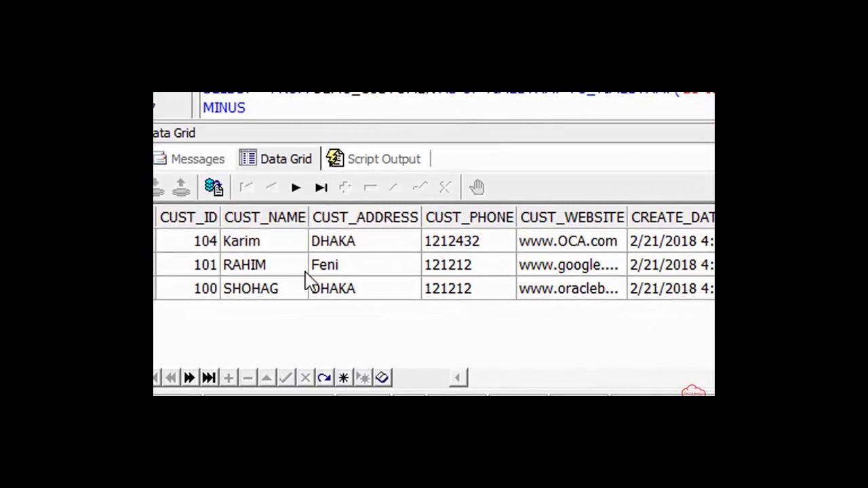Open the Messages tab
The height and width of the screenshot is (488, 868).
coord(189,159)
